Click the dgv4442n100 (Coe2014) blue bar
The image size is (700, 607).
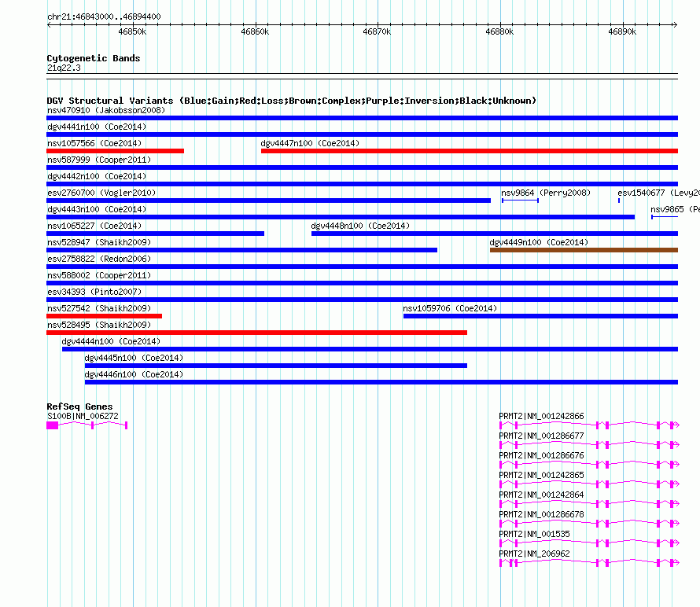(362, 184)
